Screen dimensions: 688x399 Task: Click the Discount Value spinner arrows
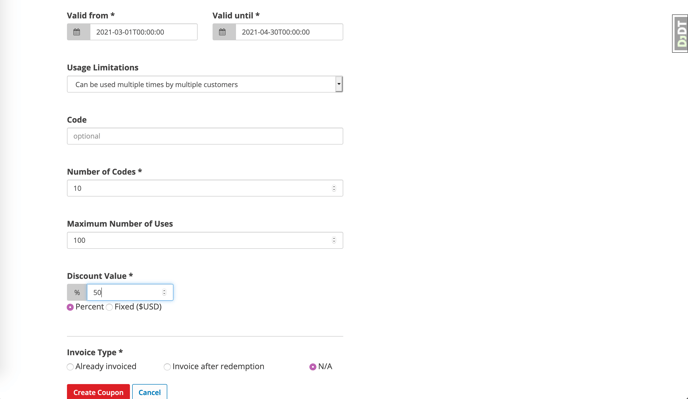[164, 292]
